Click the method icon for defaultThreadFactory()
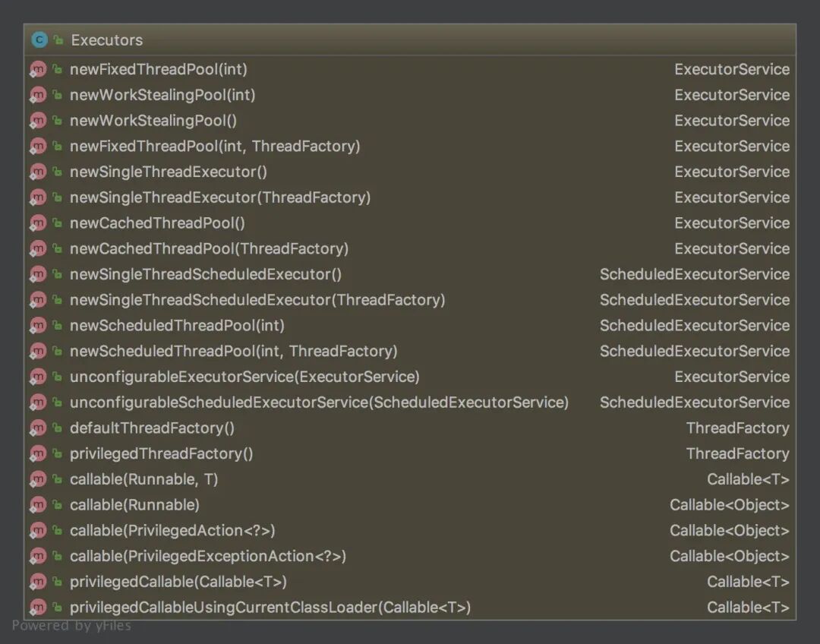The image size is (820, 644). point(38,428)
